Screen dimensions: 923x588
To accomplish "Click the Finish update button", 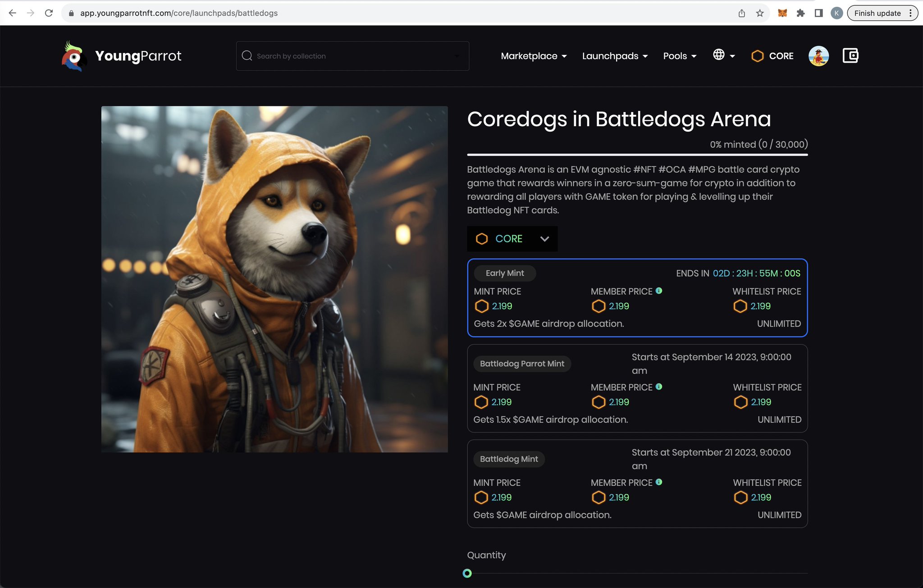I will (x=877, y=13).
